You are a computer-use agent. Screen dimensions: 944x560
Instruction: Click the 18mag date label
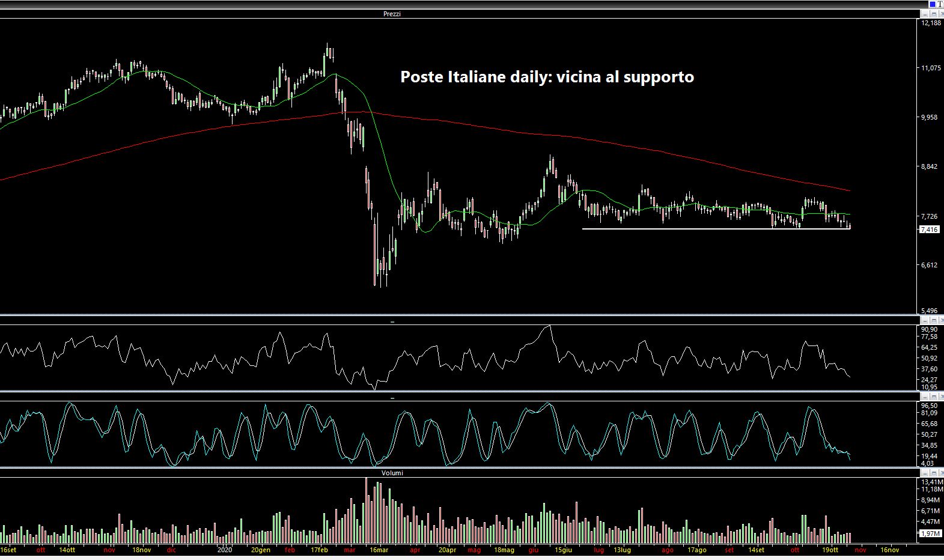pos(504,550)
